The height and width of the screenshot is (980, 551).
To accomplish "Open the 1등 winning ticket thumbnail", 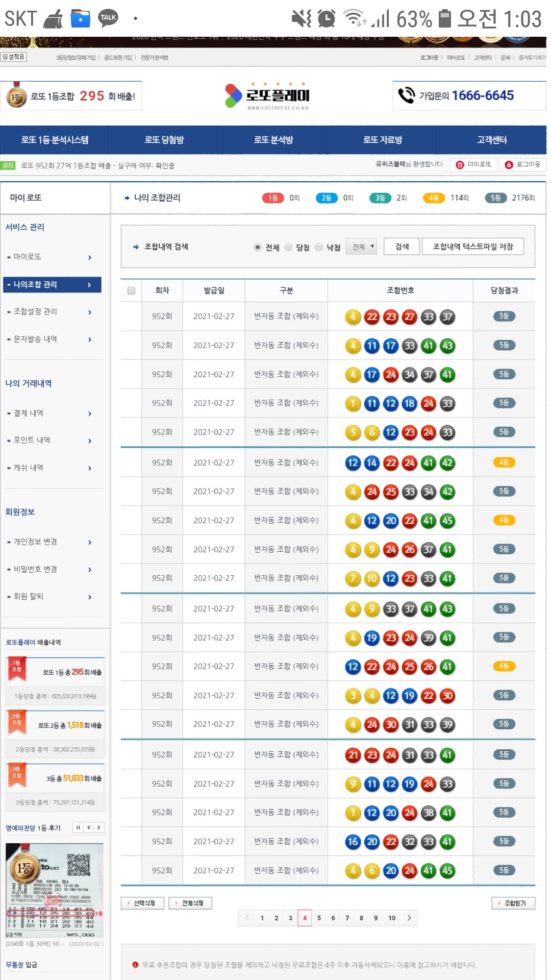I will [55, 890].
